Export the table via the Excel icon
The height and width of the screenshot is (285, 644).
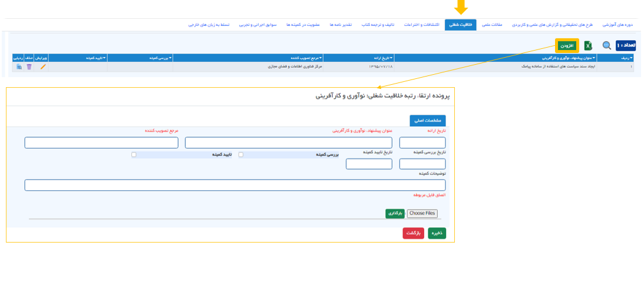coord(588,45)
